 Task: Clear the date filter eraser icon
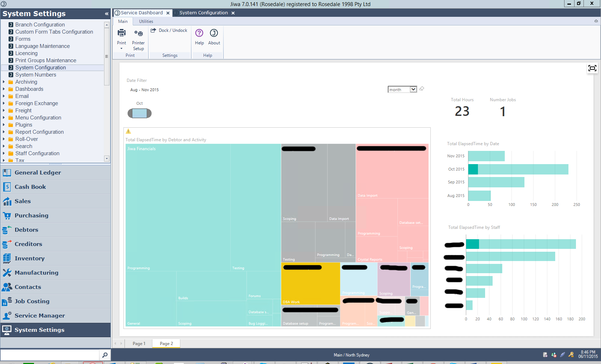click(422, 89)
